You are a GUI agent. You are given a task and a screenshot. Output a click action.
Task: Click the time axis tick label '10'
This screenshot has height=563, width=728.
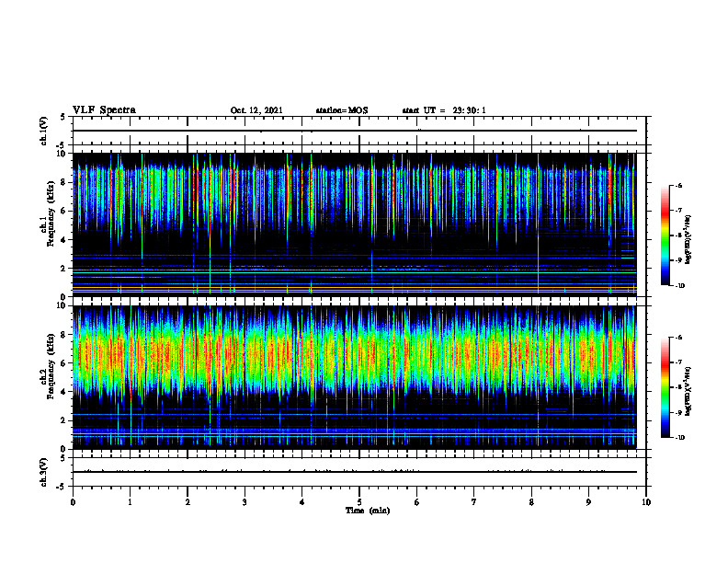point(646,502)
